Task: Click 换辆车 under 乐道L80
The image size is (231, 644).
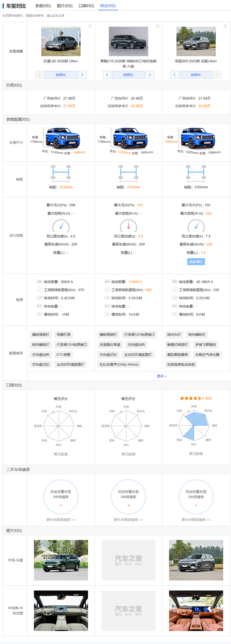Action: (61, 75)
